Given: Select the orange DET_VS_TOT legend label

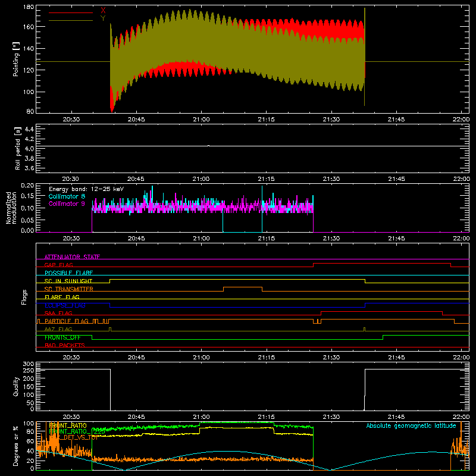Looking at the screenshot, I should click(79, 437).
